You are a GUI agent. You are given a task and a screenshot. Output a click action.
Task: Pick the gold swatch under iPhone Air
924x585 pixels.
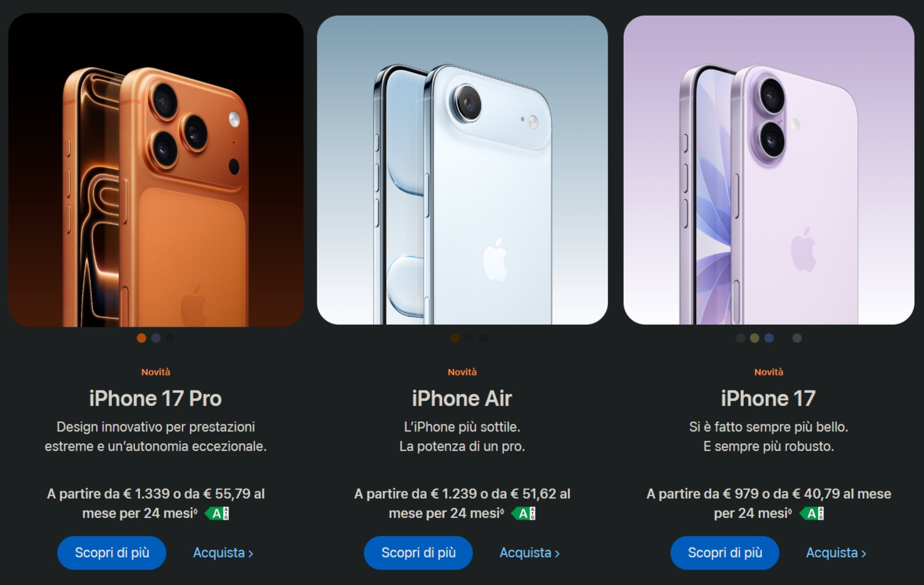(x=455, y=338)
